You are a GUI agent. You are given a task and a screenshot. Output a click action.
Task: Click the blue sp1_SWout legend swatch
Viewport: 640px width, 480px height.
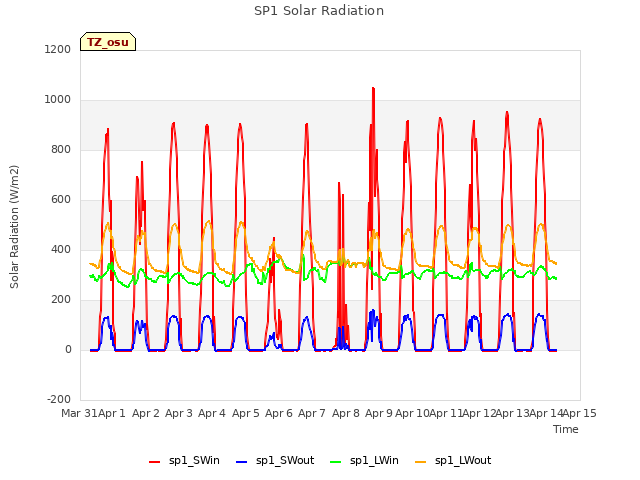242,462
